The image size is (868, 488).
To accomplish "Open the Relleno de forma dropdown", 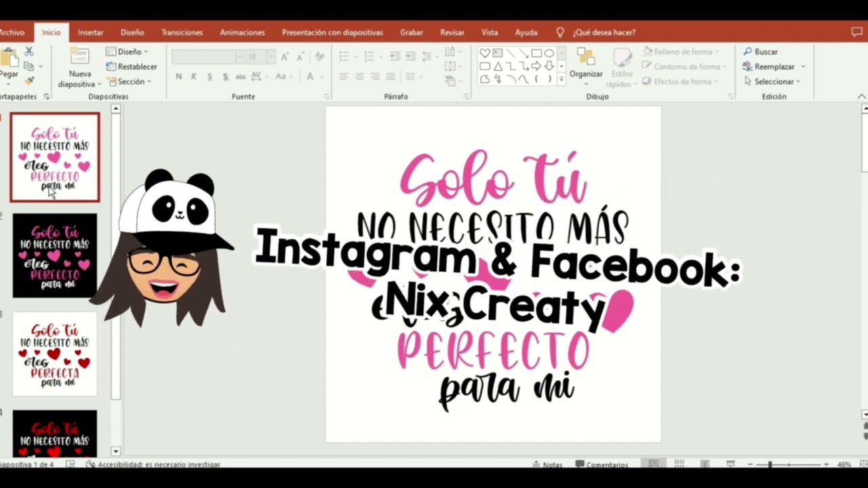I will (679, 52).
